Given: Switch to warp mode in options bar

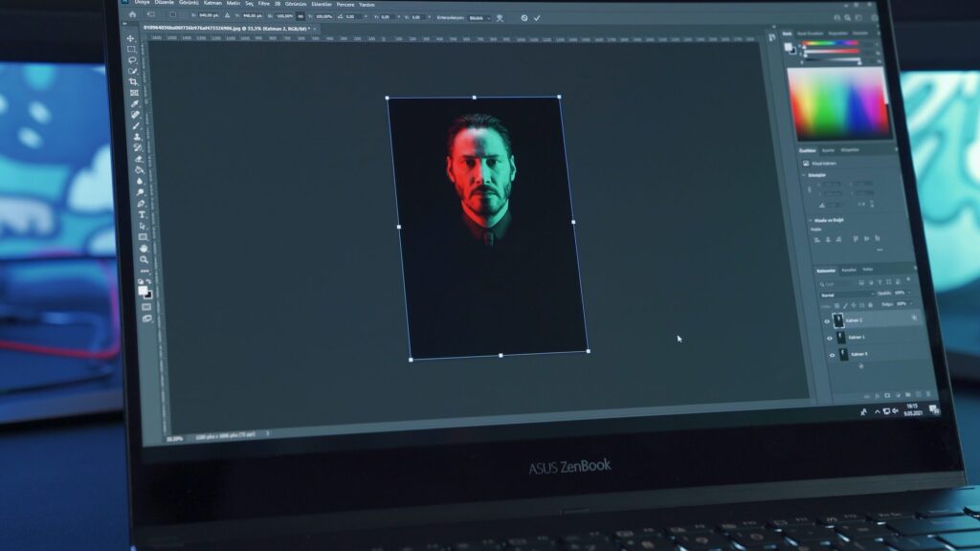Looking at the screenshot, I should click(500, 18).
